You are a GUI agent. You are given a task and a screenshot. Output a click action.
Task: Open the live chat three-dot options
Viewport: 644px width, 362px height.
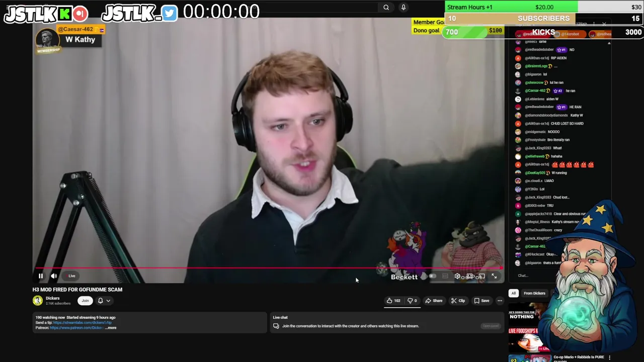(594, 24)
